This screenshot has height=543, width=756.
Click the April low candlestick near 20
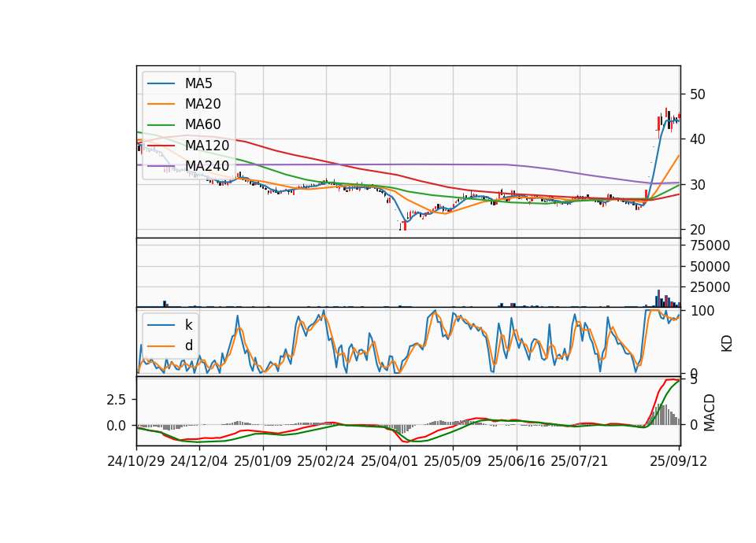point(405,226)
